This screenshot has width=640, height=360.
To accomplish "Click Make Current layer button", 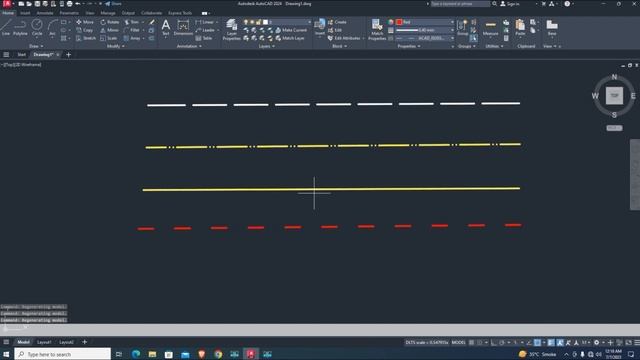I will (x=291, y=30).
